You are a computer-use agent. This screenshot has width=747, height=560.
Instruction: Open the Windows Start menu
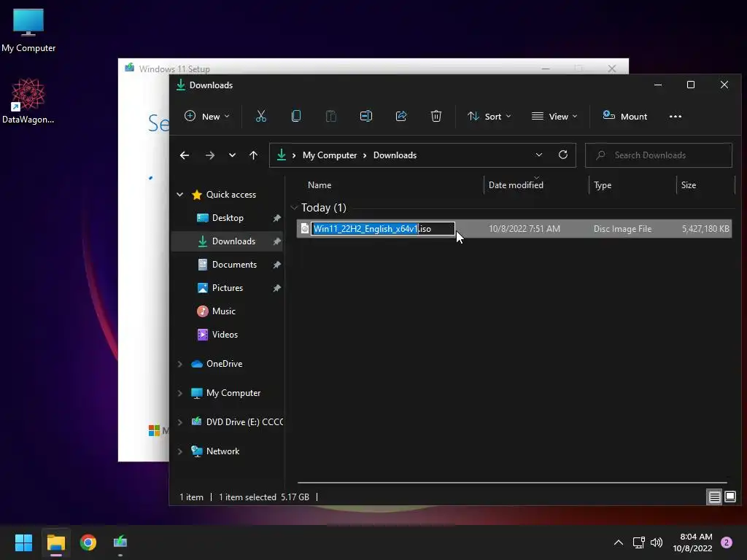pyautogui.click(x=23, y=542)
